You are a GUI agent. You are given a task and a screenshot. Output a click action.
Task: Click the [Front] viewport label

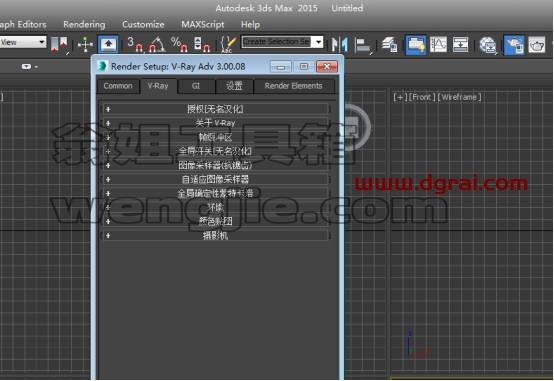pos(422,97)
